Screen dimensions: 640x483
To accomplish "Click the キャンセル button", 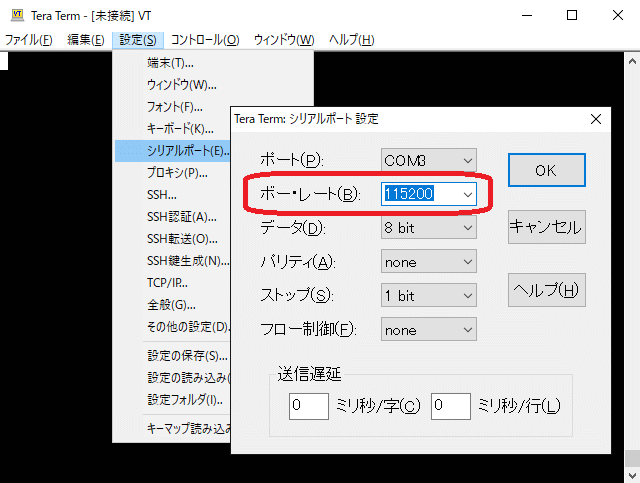I will coord(547,227).
